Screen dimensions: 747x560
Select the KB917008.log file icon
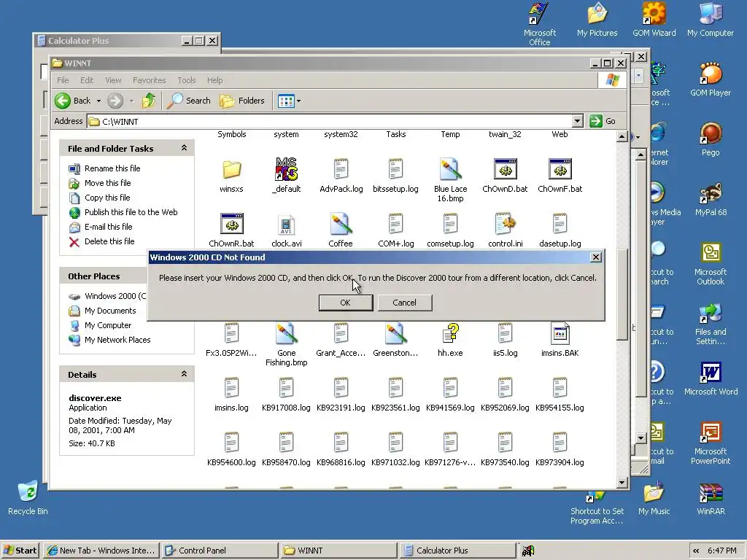[286, 388]
